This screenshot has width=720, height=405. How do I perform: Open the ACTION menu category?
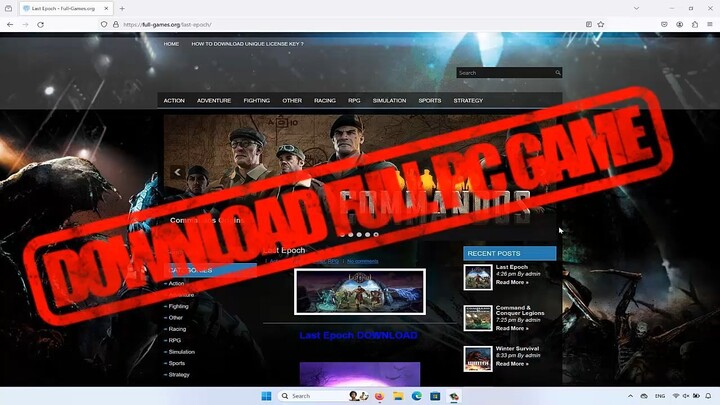pos(174,101)
